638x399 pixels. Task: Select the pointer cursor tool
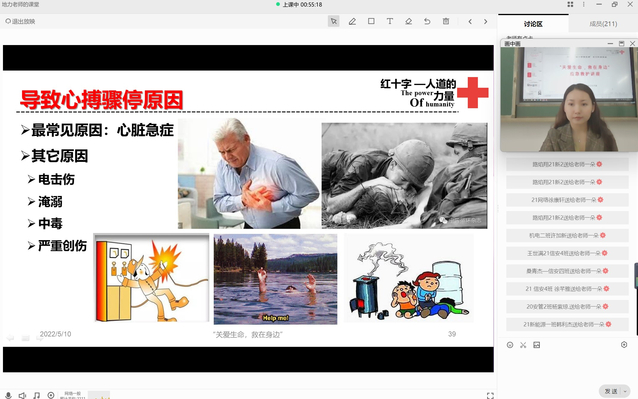click(x=334, y=21)
